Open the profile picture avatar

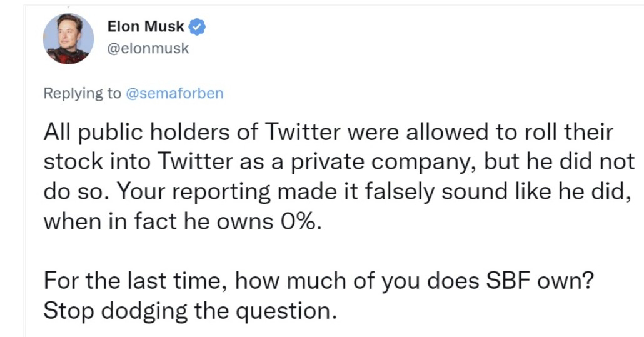pyautogui.click(x=68, y=39)
